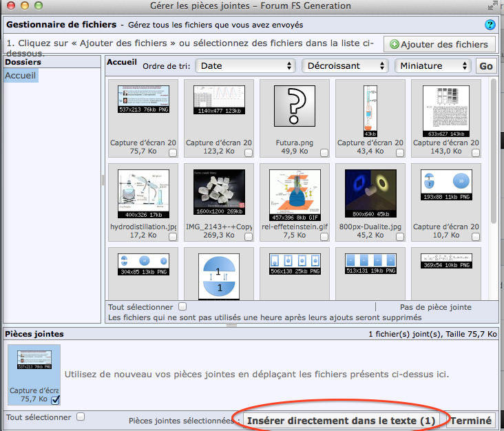Select the two half-circles labeled 1 thumbnail
Screen dimensions: 504x431
click(x=219, y=276)
